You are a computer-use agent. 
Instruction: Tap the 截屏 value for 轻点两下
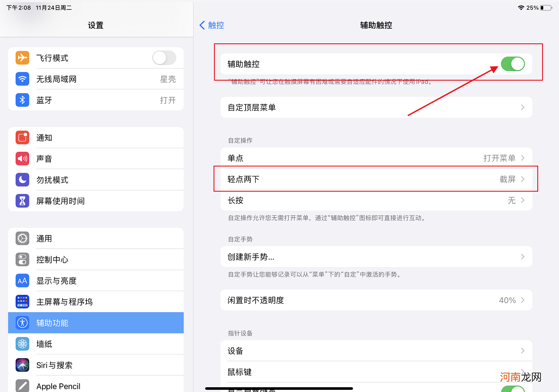pyautogui.click(x=507, y=179)
